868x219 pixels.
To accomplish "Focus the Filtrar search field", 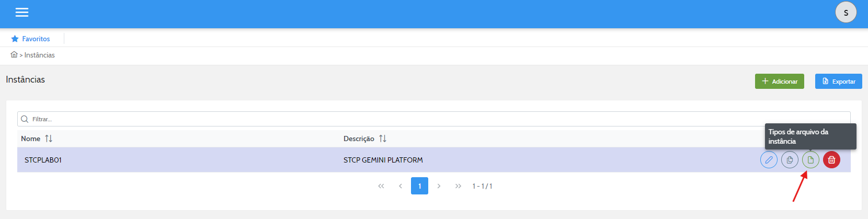I will tap(433, 119).
